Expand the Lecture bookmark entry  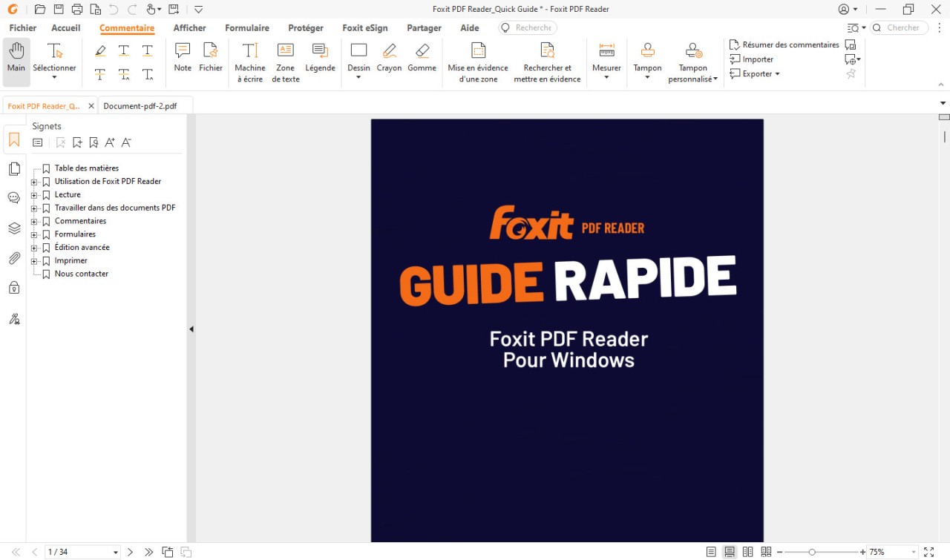point(33,194)
